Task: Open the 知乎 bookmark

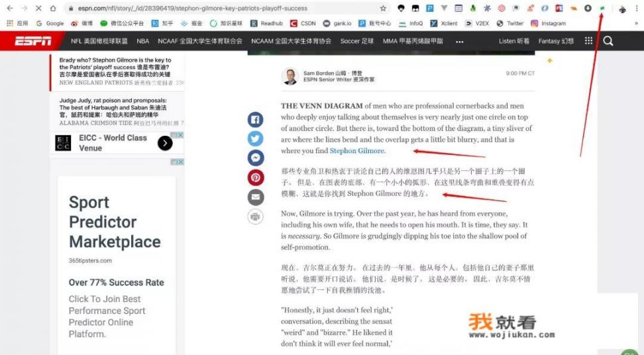Action: 162,23
